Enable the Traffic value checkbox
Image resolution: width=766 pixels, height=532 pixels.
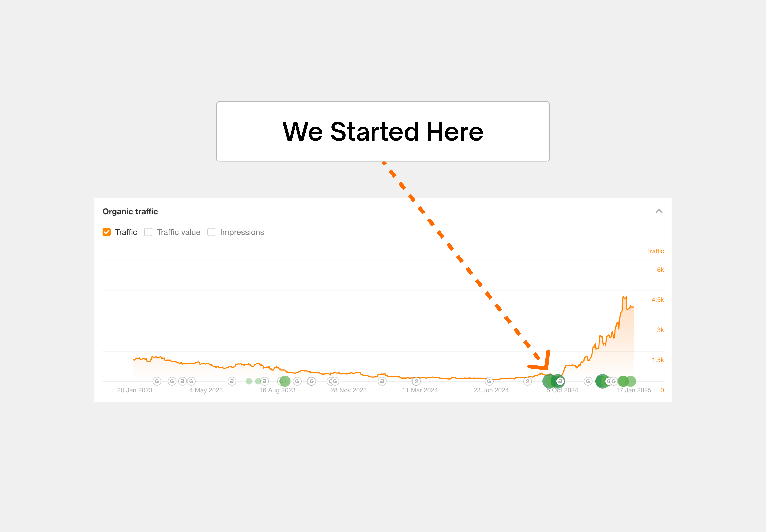coord(148,232)
